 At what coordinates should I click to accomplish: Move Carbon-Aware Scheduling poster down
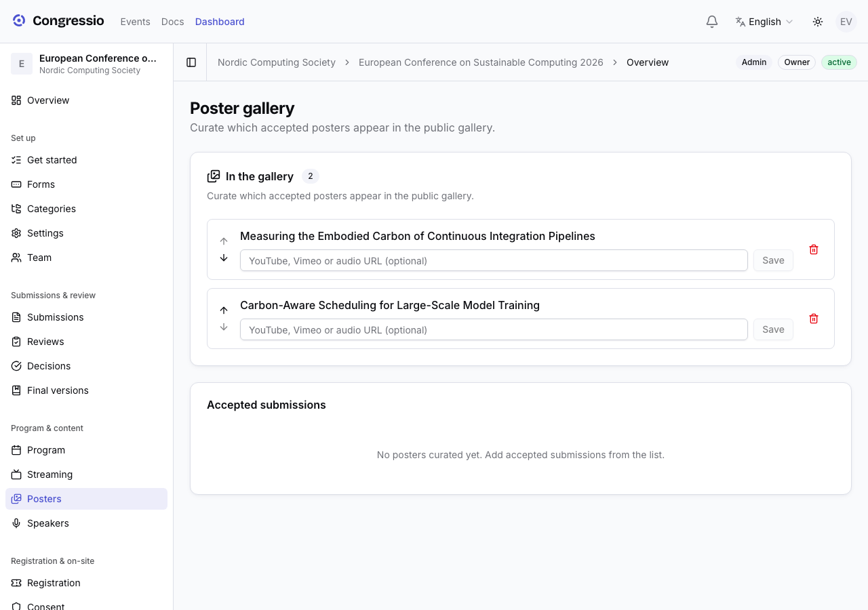pos(224,327)
